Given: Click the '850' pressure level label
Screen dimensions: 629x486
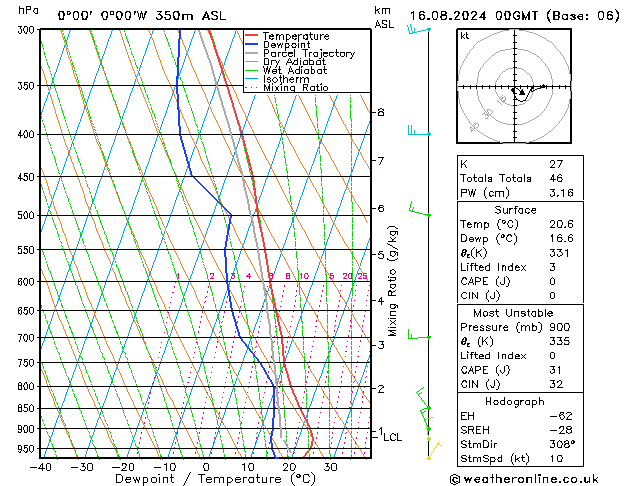Looking at the screenshot, I should (x=28, y=408).
